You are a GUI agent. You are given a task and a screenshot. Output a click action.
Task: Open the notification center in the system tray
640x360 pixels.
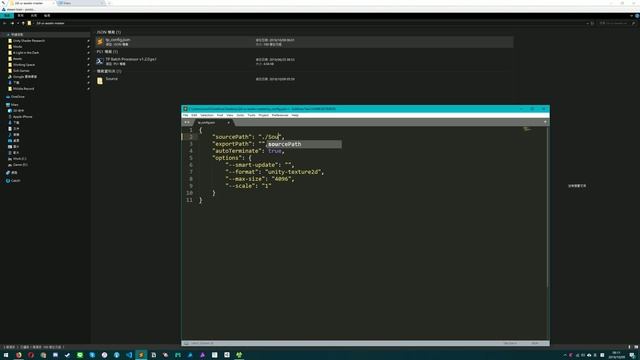(x=632, y=355)
